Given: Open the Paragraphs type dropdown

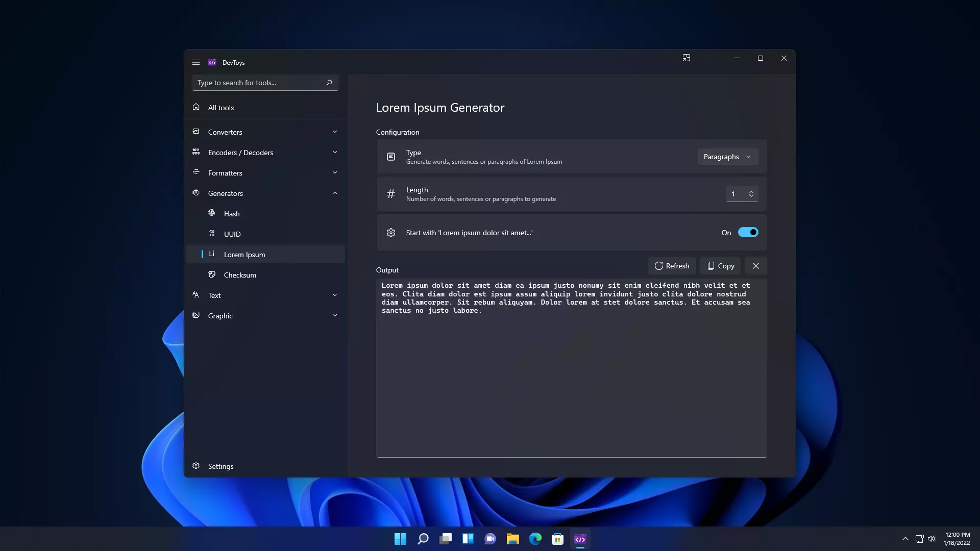Looking at the screenshot, I should pos(727,157).
